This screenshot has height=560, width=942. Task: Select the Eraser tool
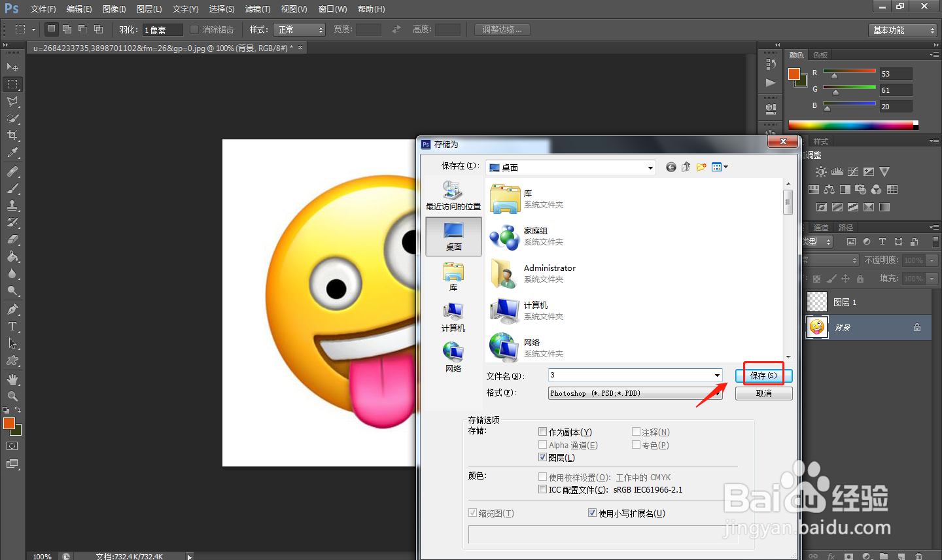click(12, 239)
